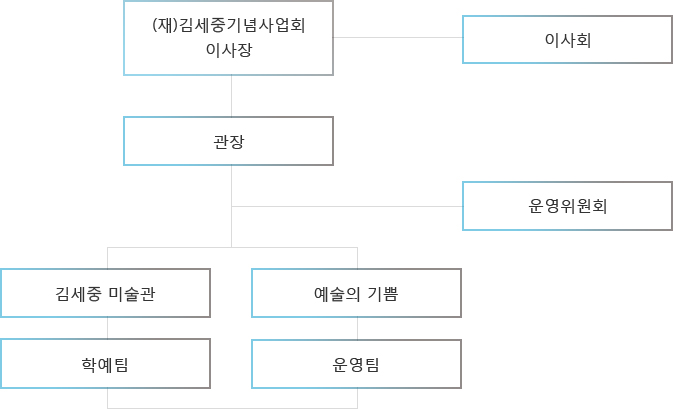
Task: Click the connector between 김세중 미술관 and 학예팀
Action: point(107,328)
